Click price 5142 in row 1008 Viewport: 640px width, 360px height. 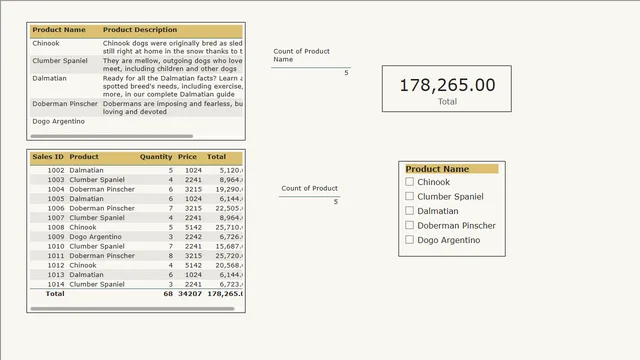click(x=193, y=227)
